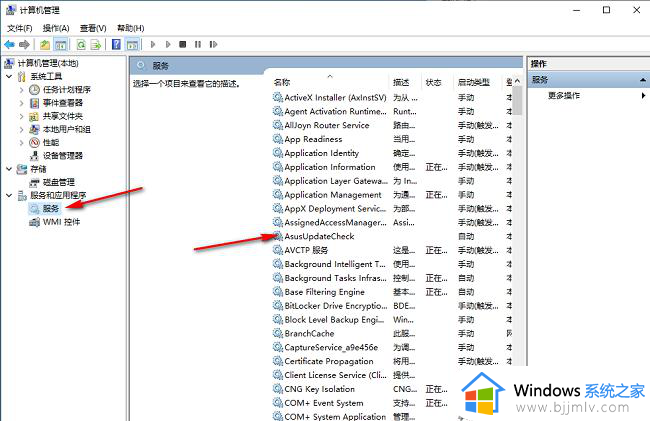Viewport: 650px width, 421px height.
Task: Click the Back arrow toolbar icon
Action: click(9, 44)
